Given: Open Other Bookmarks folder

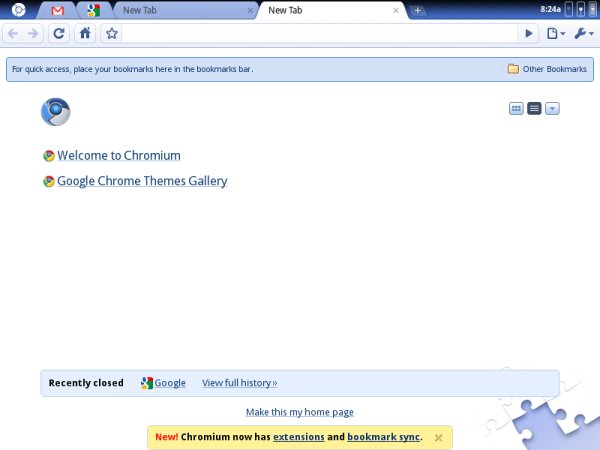Looking at the screenshot, I should click(547, 69).
